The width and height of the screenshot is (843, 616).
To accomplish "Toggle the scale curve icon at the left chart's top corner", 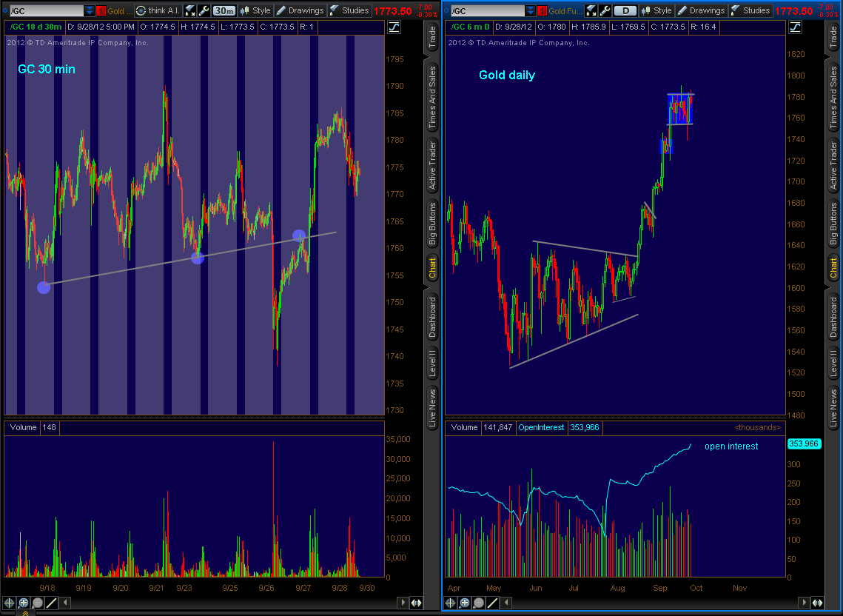I will click(394, 27).
